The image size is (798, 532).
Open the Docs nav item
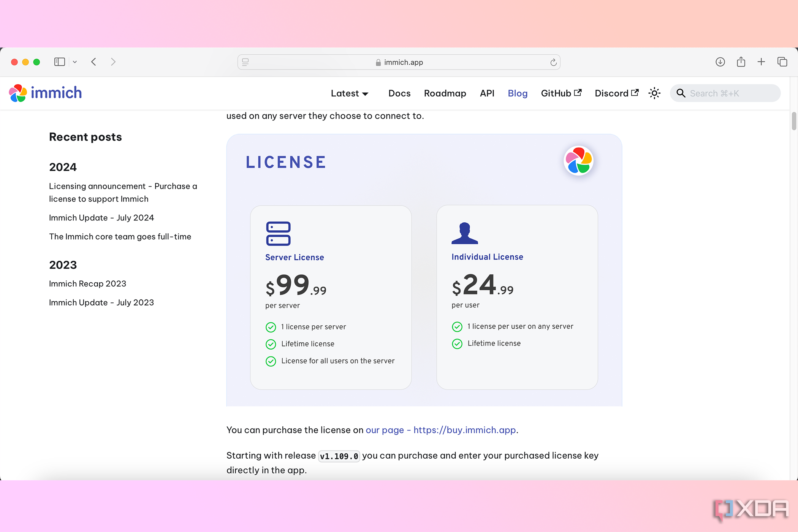[x=399, y=93]
